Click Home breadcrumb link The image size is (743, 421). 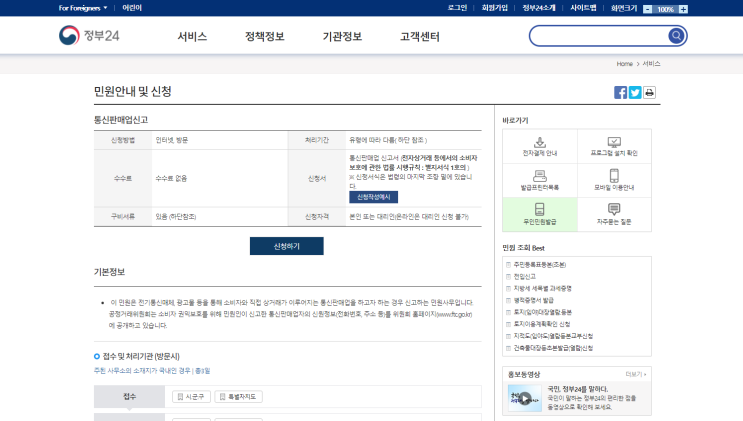pos(625,64)
